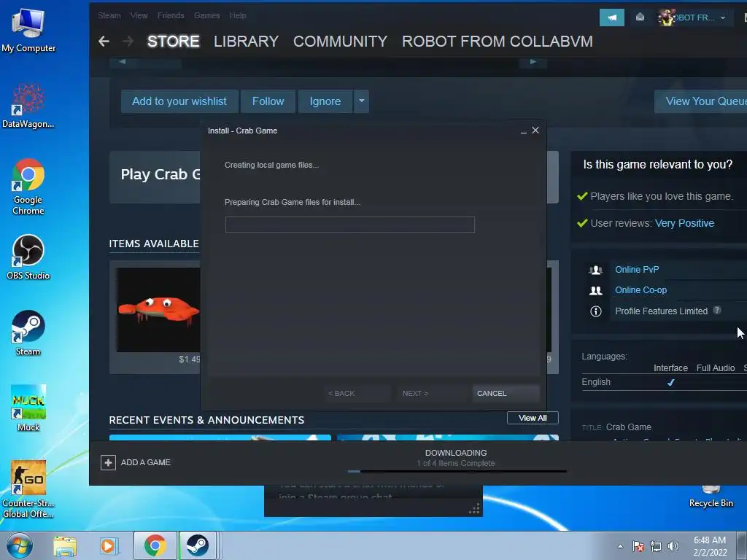Open the ROBOT FROM COLLABVM profile tab
The height and width of the screenshot is (560, 747).
point(498,42)
